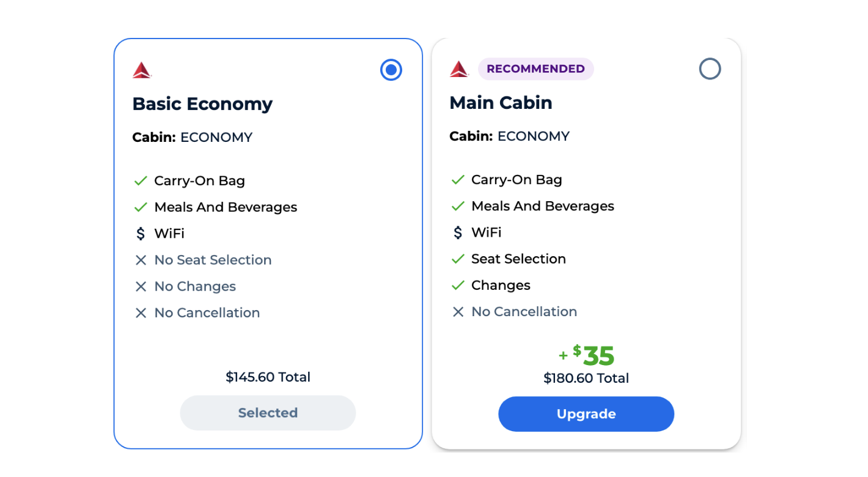This screenshot has height=477, width=868.
Task: Click the dollar icon next to WiFi in Main Cabin
Action: [457, 232]
